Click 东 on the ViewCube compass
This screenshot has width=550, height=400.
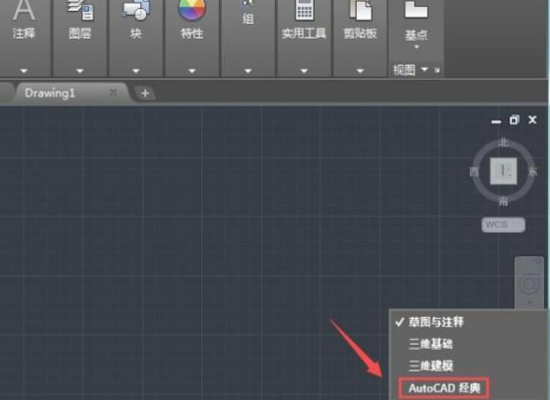click(533, 172)
